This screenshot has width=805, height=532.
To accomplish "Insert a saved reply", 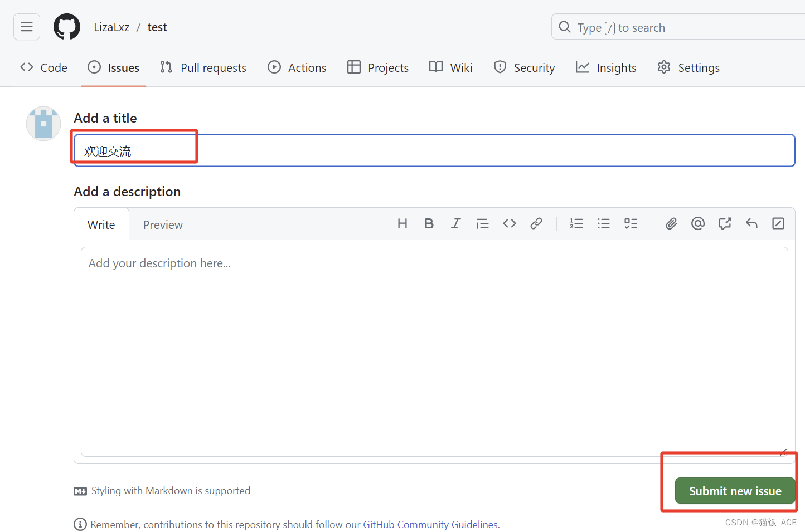I will [751, 224].
